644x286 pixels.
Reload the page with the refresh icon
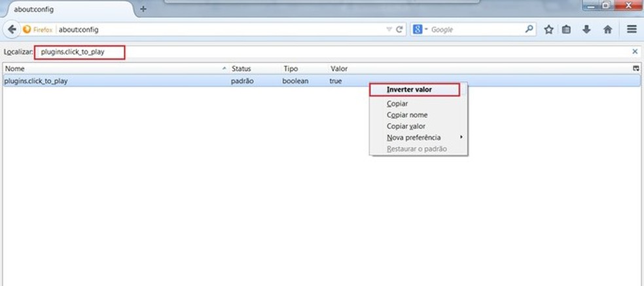coord(399,29)
